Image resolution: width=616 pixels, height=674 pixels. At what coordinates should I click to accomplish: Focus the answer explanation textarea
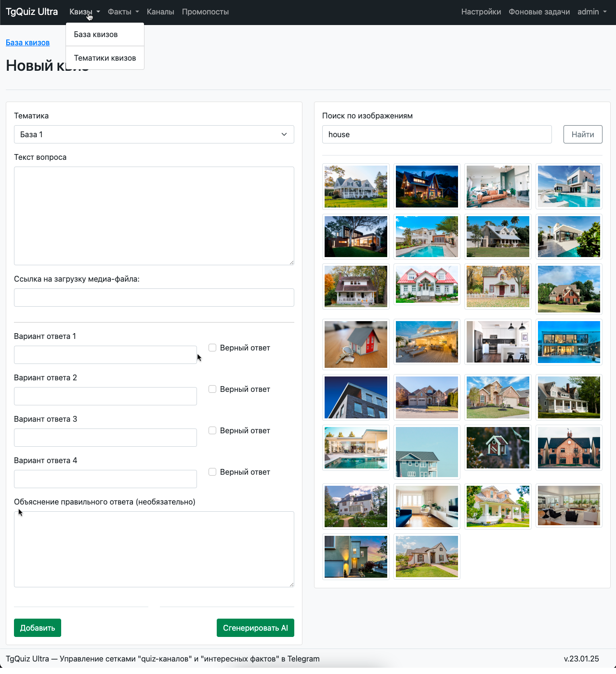click(154, 549)
